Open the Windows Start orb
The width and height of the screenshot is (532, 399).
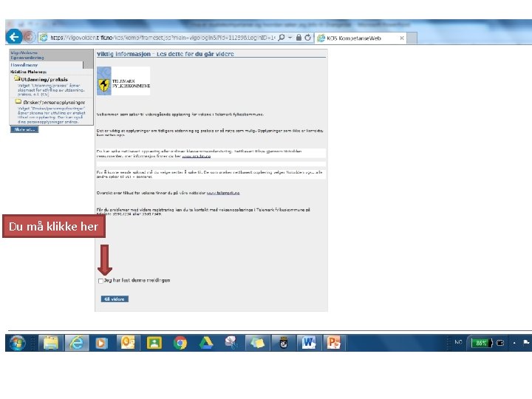click(17, 343)
